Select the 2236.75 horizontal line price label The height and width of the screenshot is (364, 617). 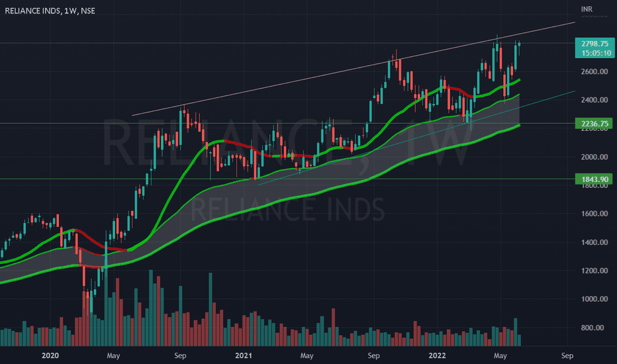(x=594, y=124)
